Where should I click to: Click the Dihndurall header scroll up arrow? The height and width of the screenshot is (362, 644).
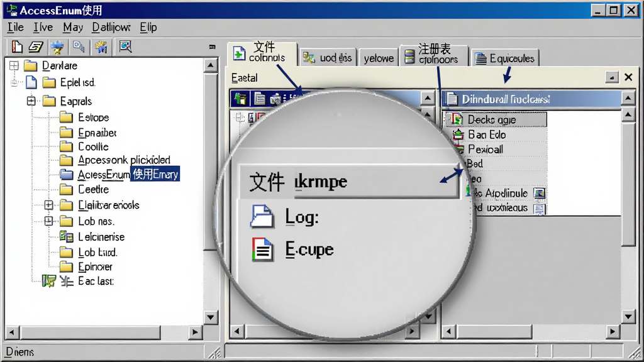click(628, 99)
